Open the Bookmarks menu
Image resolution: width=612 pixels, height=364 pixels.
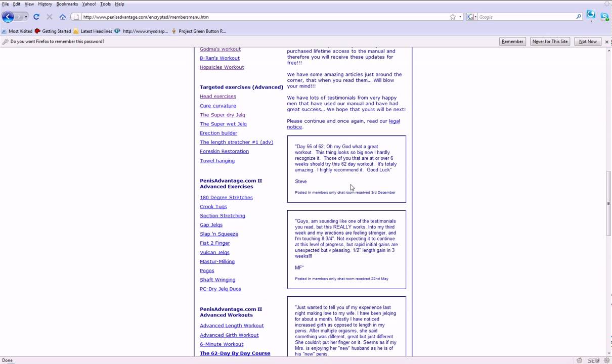[x=67, y=4]
